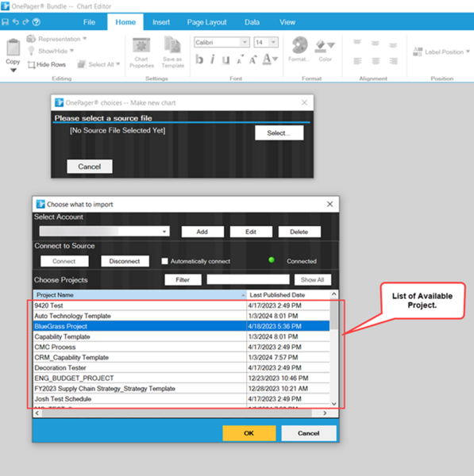Expand the Calibri font dropdown

(245, 42)
